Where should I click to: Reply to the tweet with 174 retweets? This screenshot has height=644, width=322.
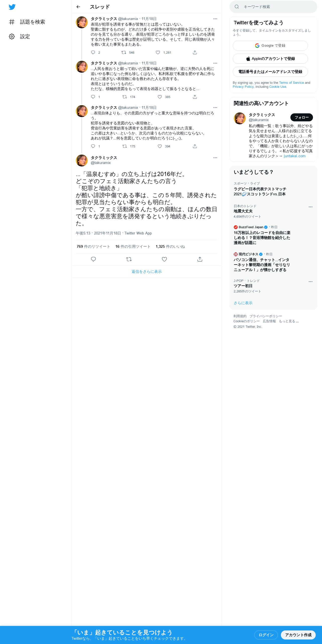click(x=93, y=97)
